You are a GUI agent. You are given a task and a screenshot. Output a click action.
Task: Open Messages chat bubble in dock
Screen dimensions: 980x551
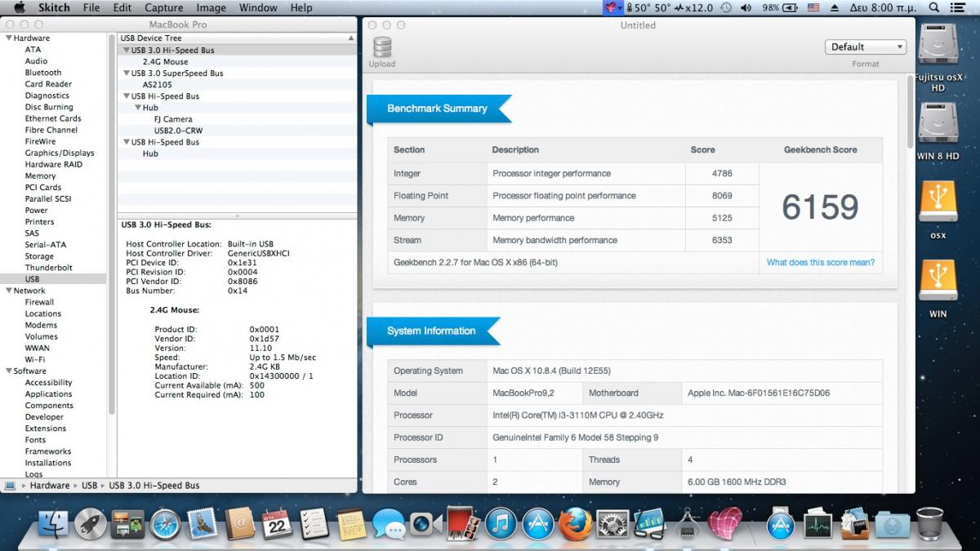(390, 523)
